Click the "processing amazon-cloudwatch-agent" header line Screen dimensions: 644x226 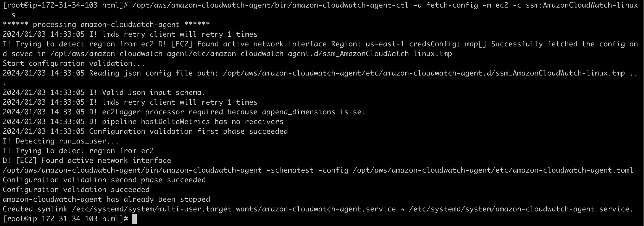[x=106, y=25]
